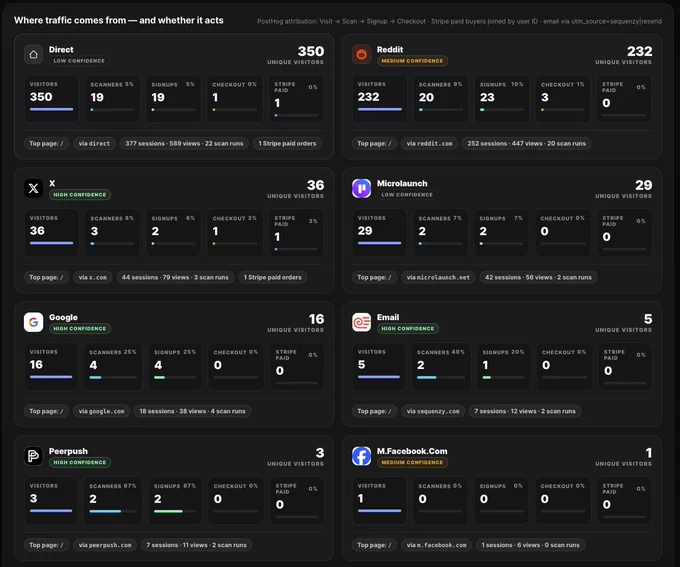This screenshot has width=680, height=567.
Task: Click the High Confidence badge under X
Action: pyautogui.click(x=80, y=195)
